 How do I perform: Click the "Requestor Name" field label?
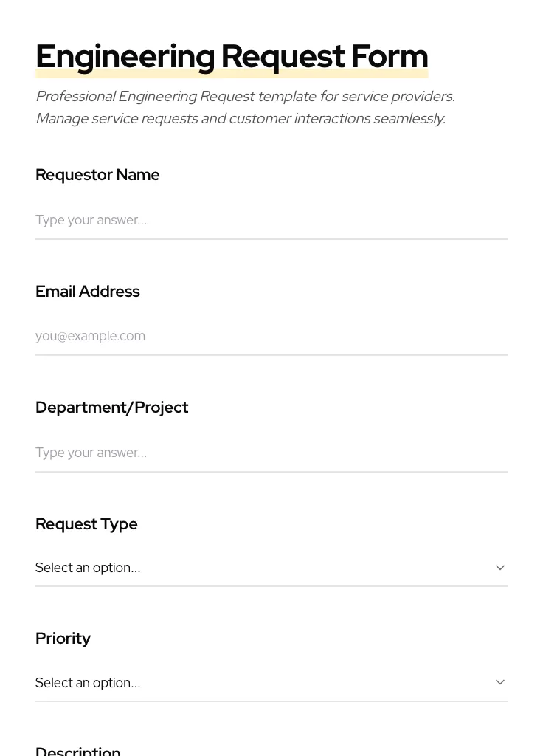pyautogui.click(x=97, y=175)
